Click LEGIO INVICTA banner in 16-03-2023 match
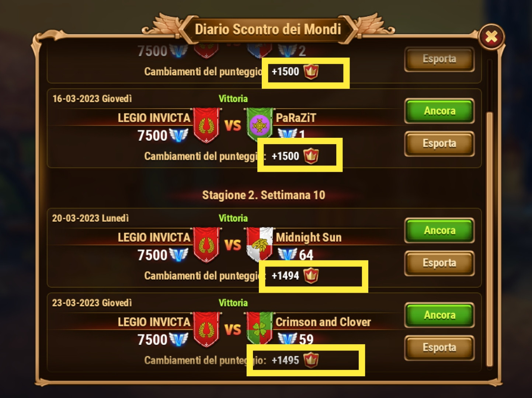This screenshot has height=398, width=532. pyautogui.click(x=206, y=125)
